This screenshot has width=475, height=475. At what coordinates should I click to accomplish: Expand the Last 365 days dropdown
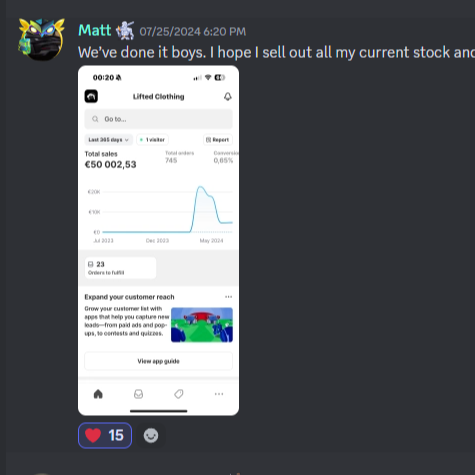(108, 140)
